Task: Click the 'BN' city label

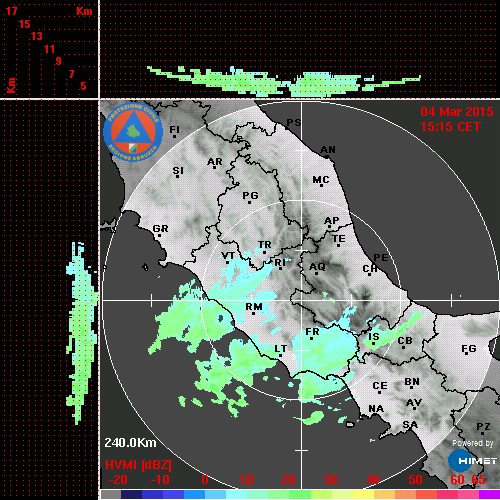Action: (412, 382)
